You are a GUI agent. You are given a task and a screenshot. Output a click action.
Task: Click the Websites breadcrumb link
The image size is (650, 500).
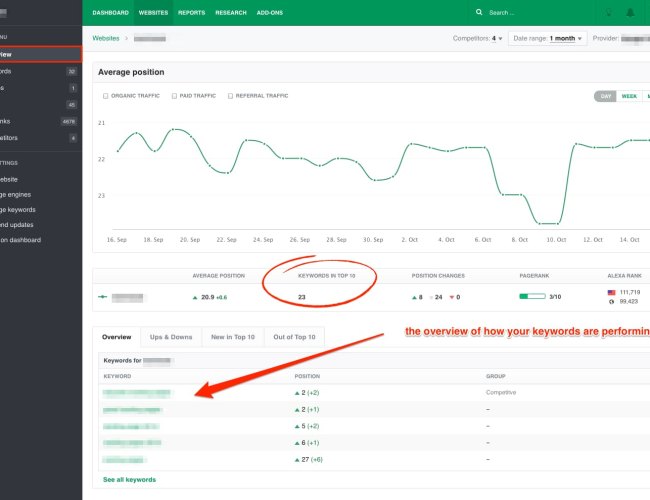coord(106,38)
